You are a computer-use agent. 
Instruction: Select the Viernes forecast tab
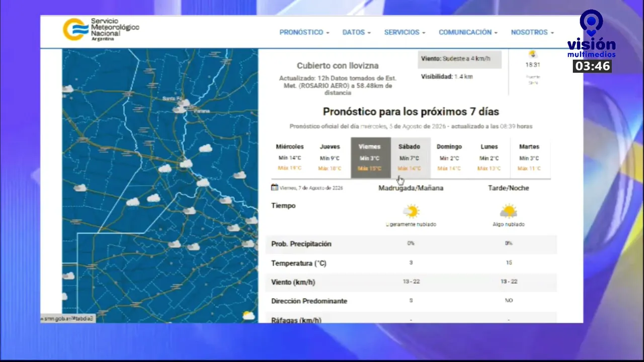pyautogui.click(x=370, y=157)
